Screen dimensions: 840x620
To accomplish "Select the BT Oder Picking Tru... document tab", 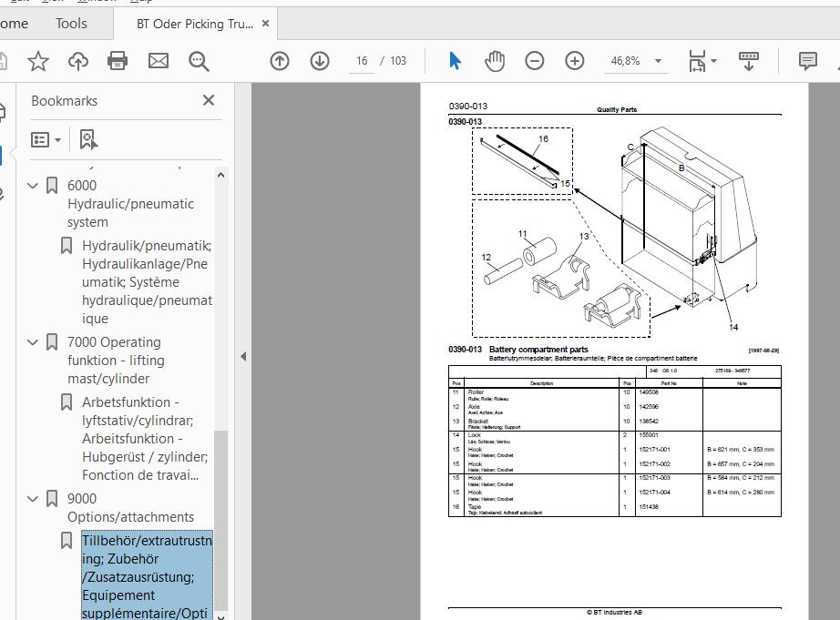I will click(x=194, y=24).
